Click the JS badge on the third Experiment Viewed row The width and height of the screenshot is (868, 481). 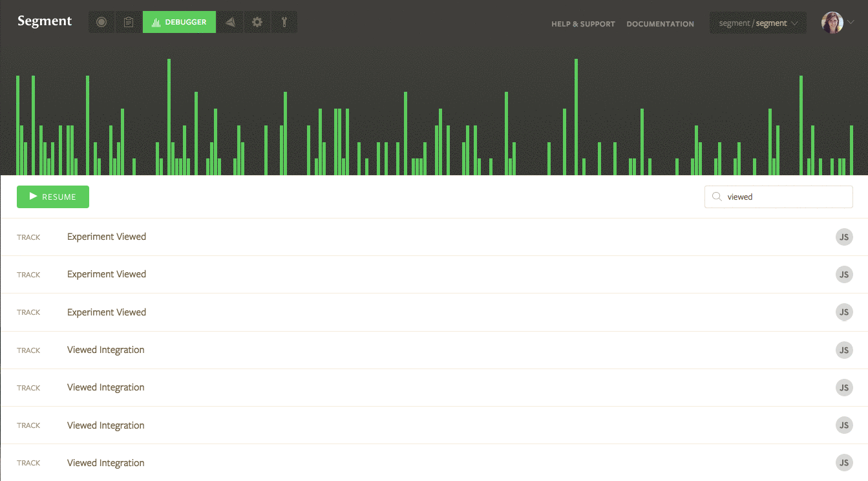click(843, 312)
